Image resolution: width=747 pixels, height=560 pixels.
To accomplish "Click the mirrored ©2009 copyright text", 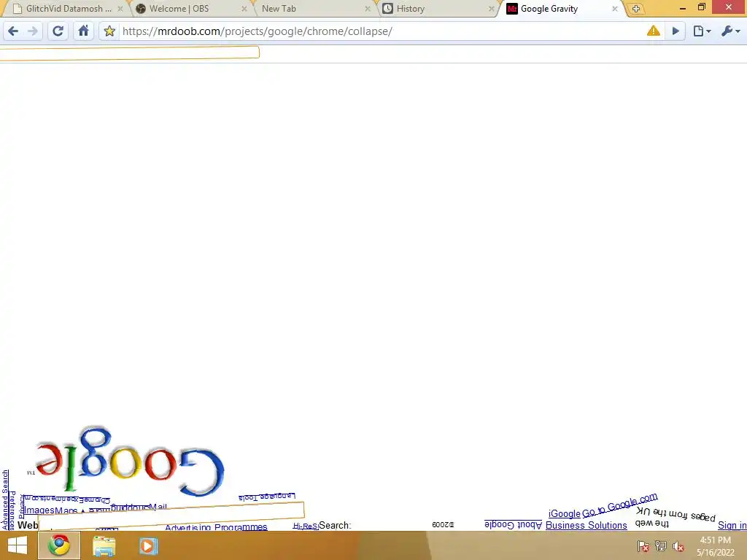I will (443, 524).
